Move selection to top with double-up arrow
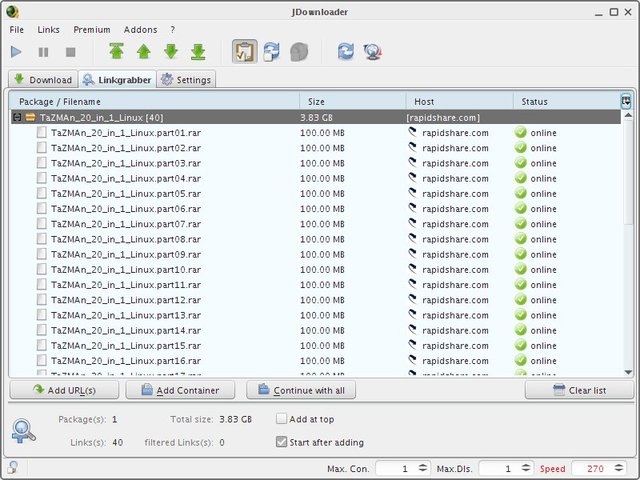Image resolution: width=640 pixels, height=480 pixels. click(117, 52)
